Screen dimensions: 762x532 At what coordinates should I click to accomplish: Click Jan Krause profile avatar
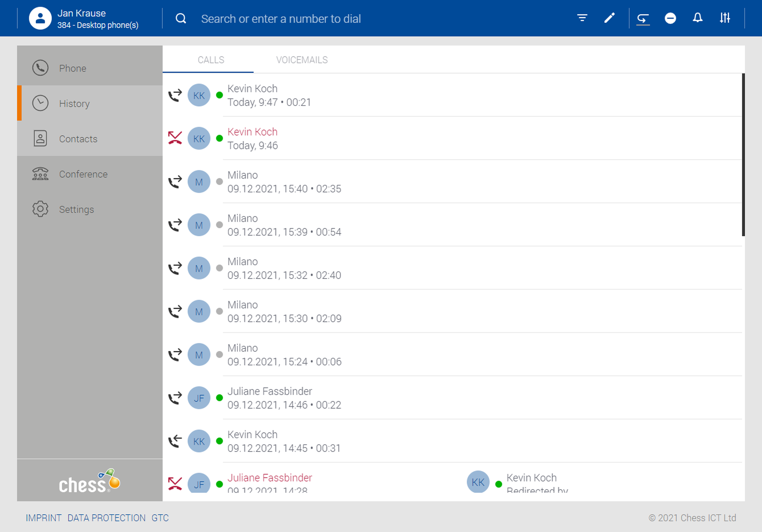40,18
